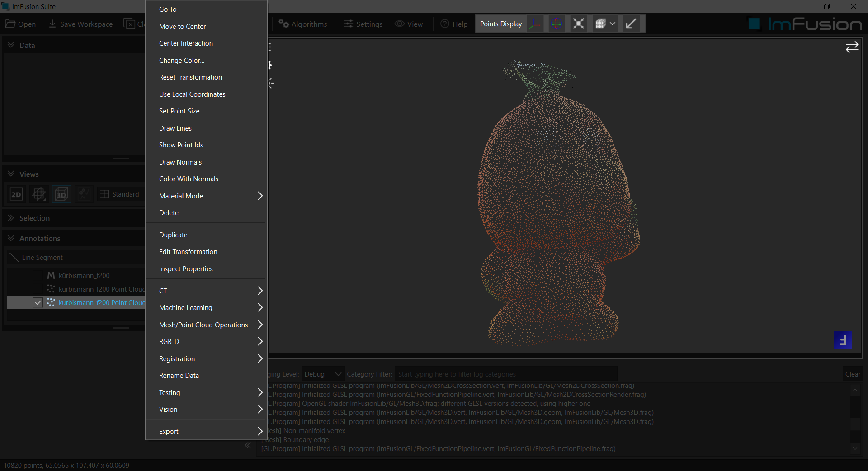Image resolution: width=868 pixels, height=471 pixels.
Task: Click the Category Filter input field
Action: coord(506,374)
